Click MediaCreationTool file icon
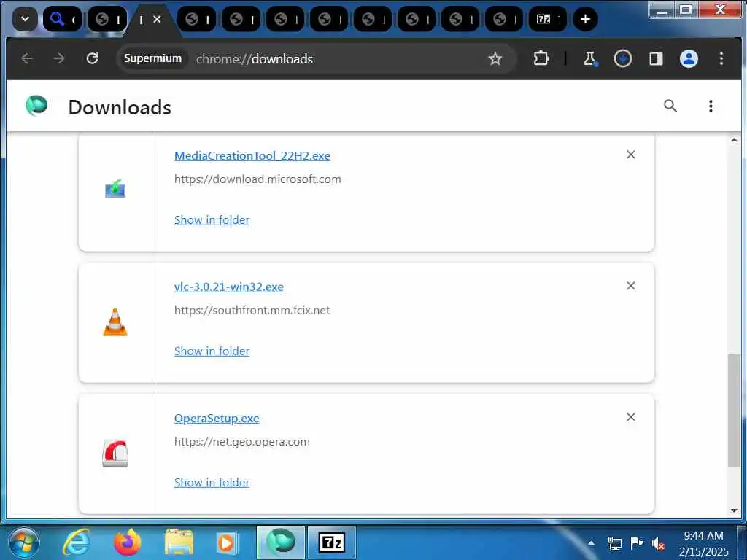747x560 pixels. click(x=115, y=189)
